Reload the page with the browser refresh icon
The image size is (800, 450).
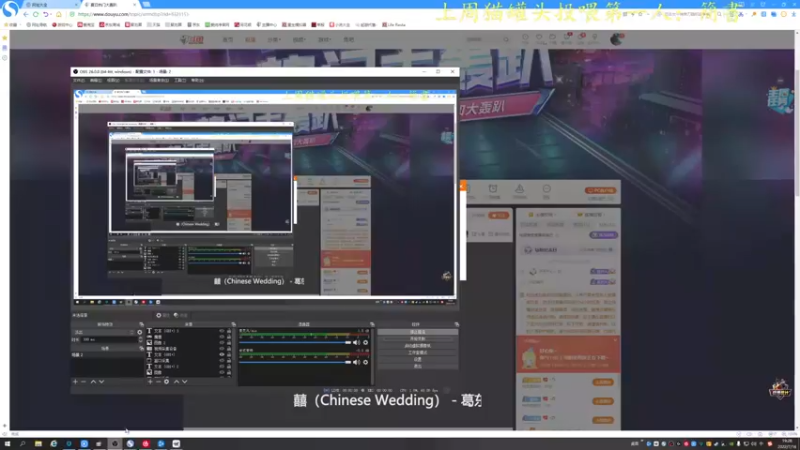(36, 14)
